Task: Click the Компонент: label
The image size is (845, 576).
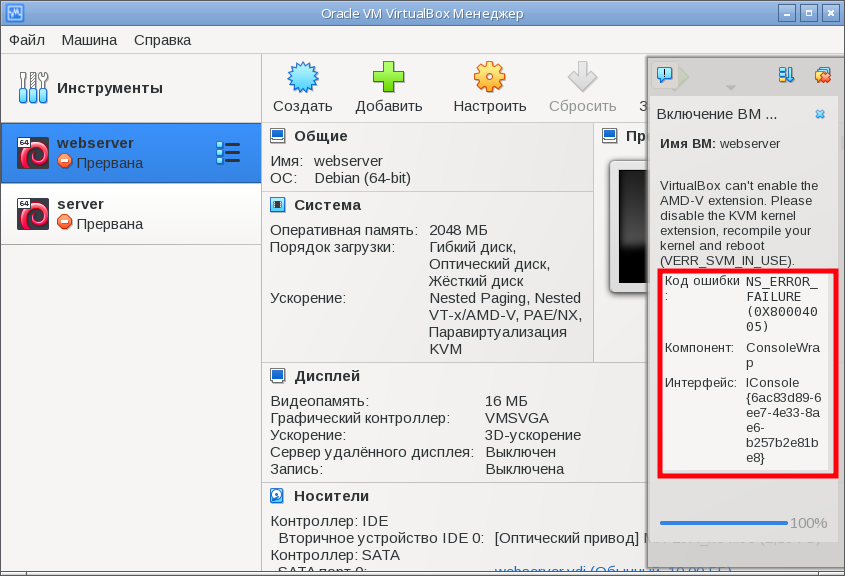Action: pyautogui.click(x=699, y=348)
